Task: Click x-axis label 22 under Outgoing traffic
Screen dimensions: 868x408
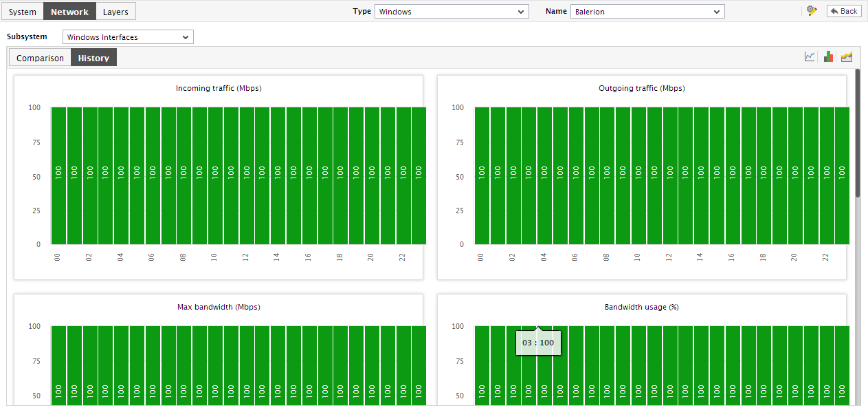Action: tap(826, 257)
